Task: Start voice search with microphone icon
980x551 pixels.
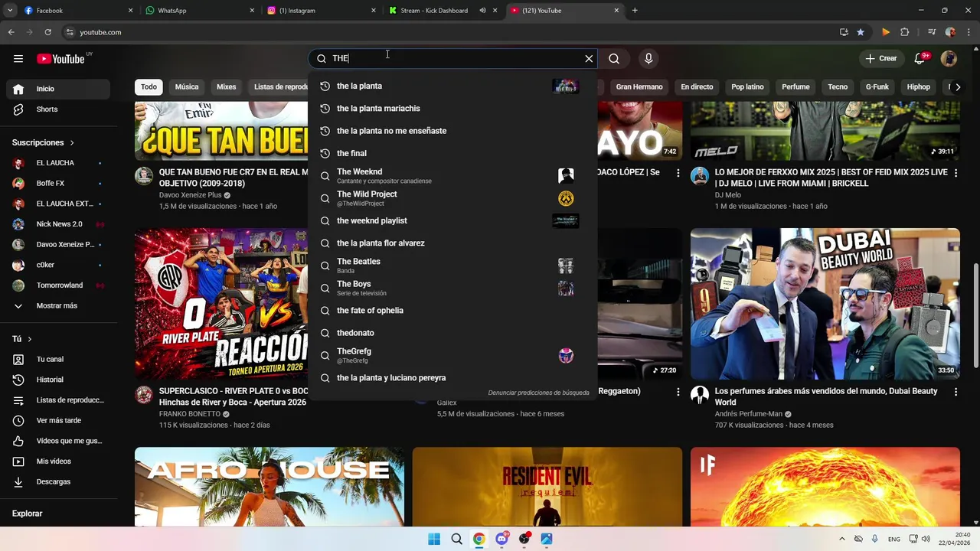Action: click(x=648, y=59)
